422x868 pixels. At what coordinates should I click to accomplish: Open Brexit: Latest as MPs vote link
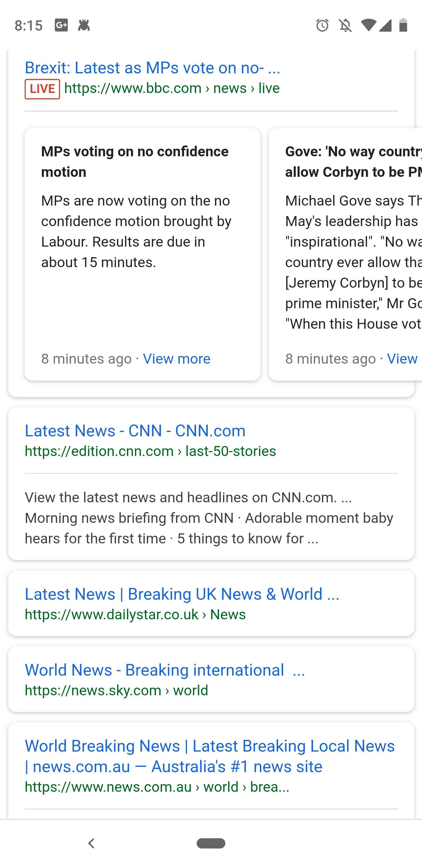[152, 68]
